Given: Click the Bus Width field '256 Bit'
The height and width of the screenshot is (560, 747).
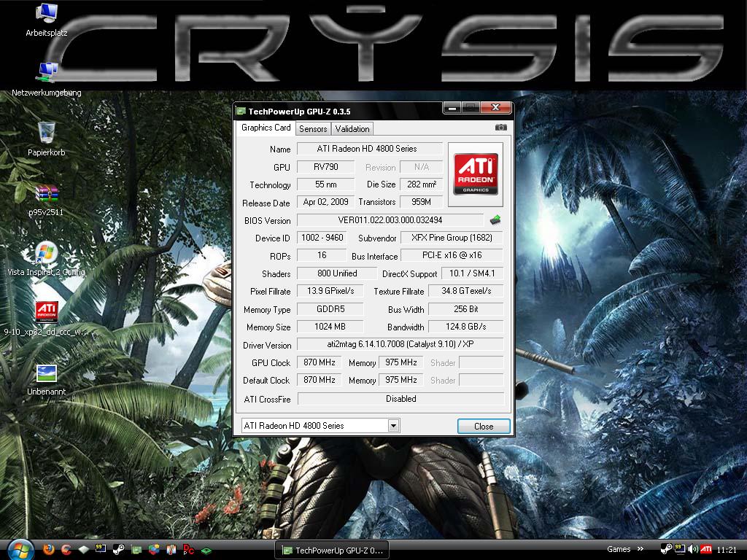Looking at the screenshot, I should click(466, 309).
